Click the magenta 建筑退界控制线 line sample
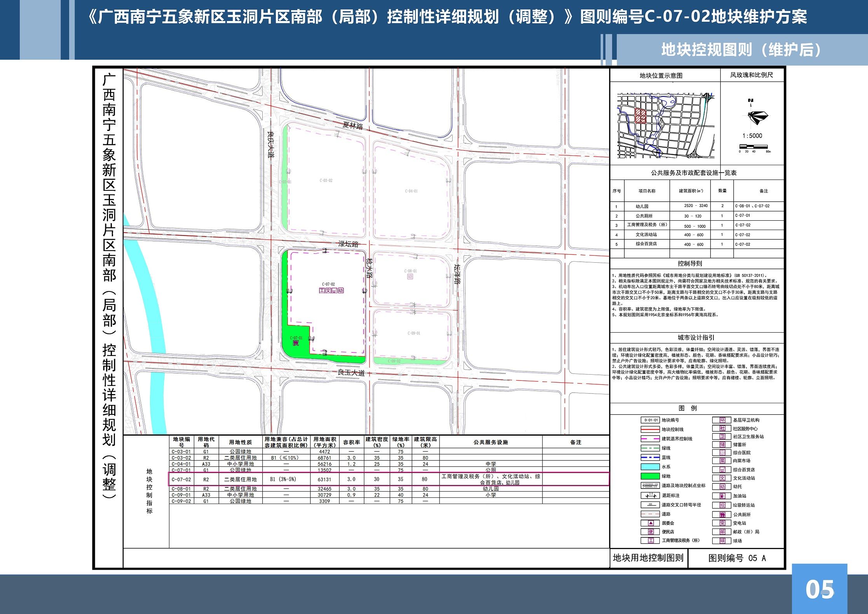This screenshot has height=614, width=868. click(650, 439)
